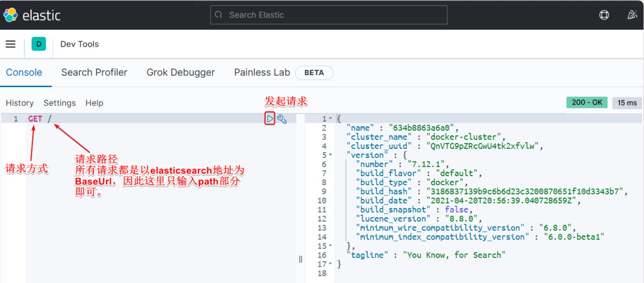Open the help lifebuoy icon in header
Viewport: 644px width, 283px height.
pyautogui.click(x=604, y=15)
